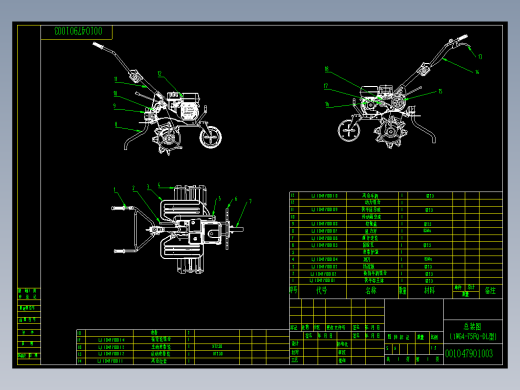Click the 材料 column header
520x390 pixels.
(429, 291)
